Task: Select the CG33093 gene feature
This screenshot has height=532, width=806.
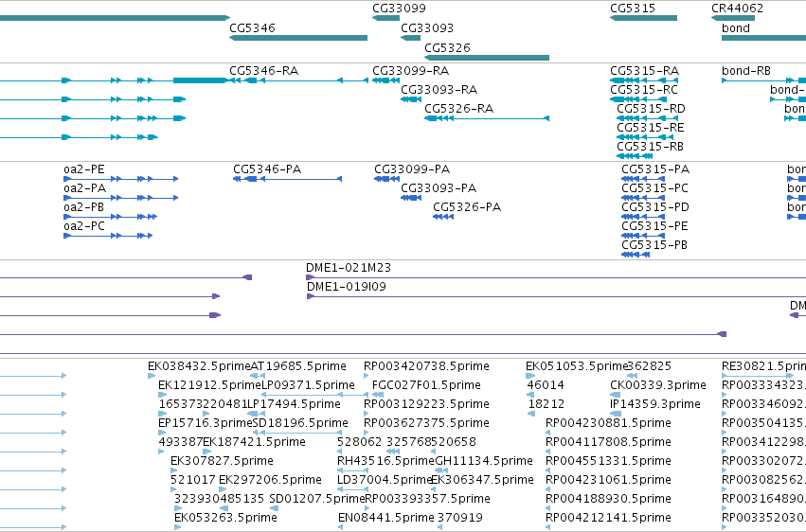Action: 411,38
